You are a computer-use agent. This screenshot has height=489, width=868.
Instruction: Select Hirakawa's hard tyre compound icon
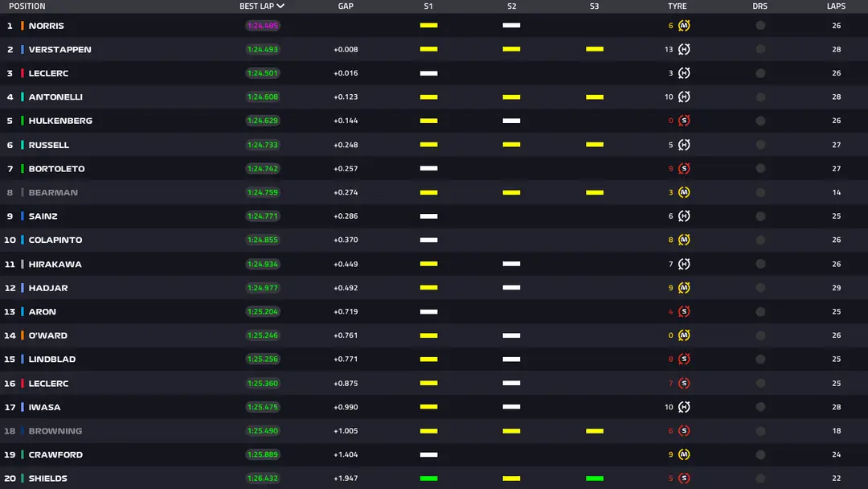(x=684, y=264)
